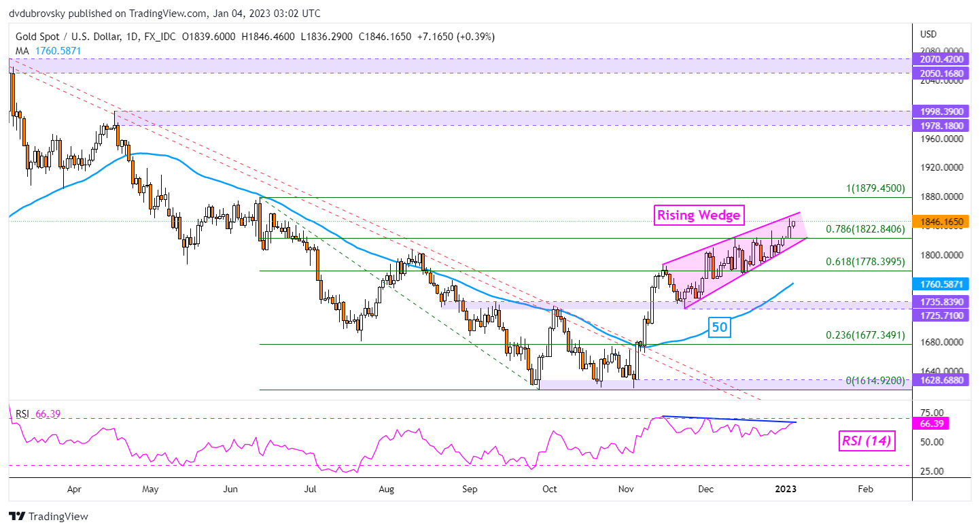The image size is (980, 531).
Task: Click the 25.00 RSI axis tick
Action: coord(932,471)
